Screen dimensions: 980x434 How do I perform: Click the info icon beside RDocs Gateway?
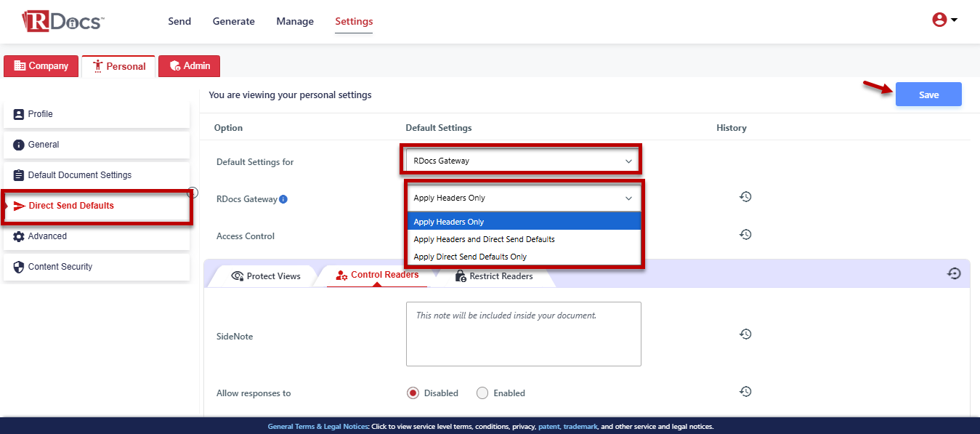(283, 199)
